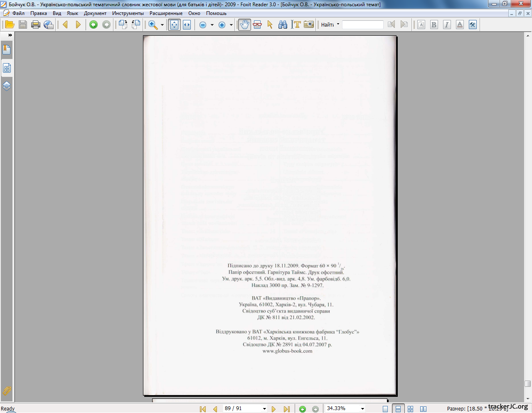Toggle Fit Width view mode
The height and width of the screenshot is (413, 532).
click(x=187, y=25)
